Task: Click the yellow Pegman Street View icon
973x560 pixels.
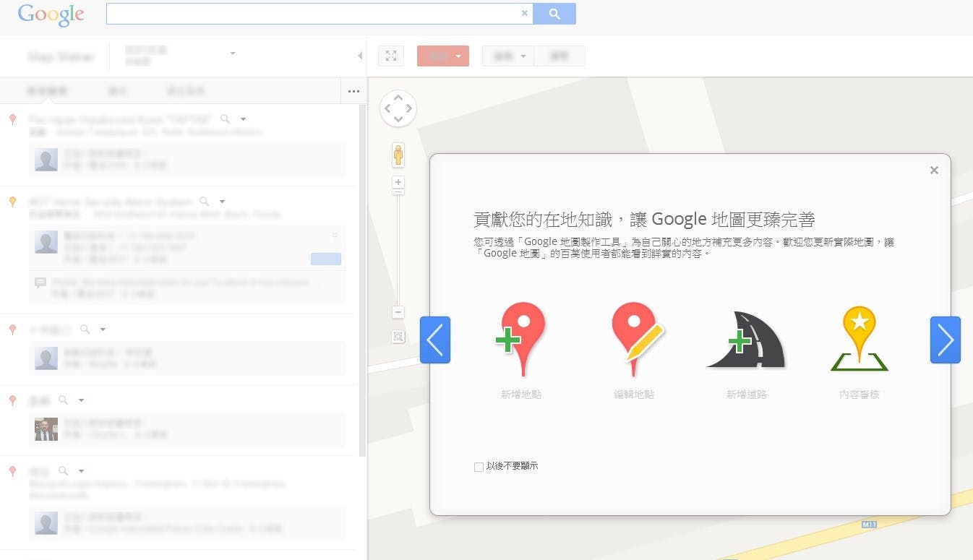Action: pos(398,155)
